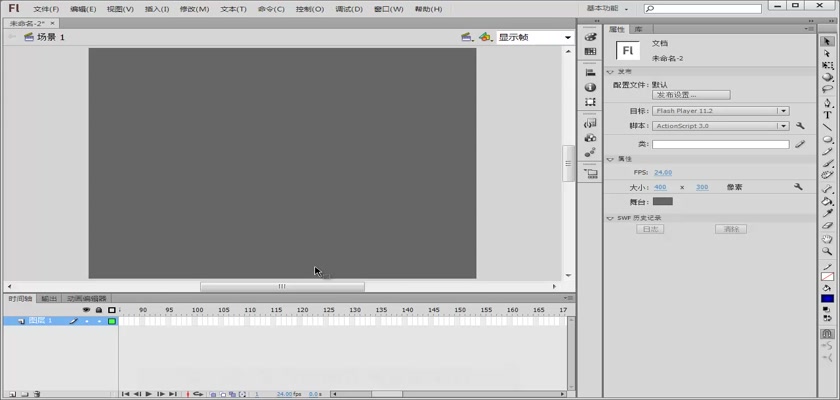
Task: Toggle visibility of all layers eye icon
Action: click(x=86, y=310)
